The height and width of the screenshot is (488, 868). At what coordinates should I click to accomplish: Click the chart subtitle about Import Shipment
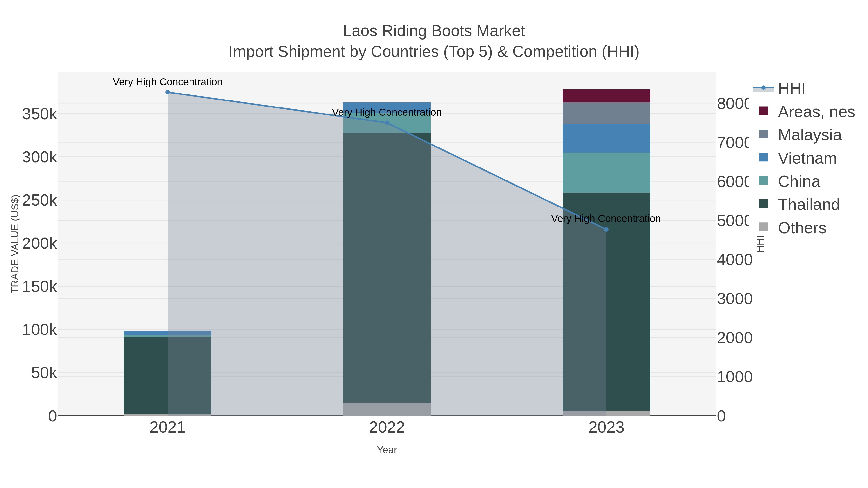tap(434, 52)
